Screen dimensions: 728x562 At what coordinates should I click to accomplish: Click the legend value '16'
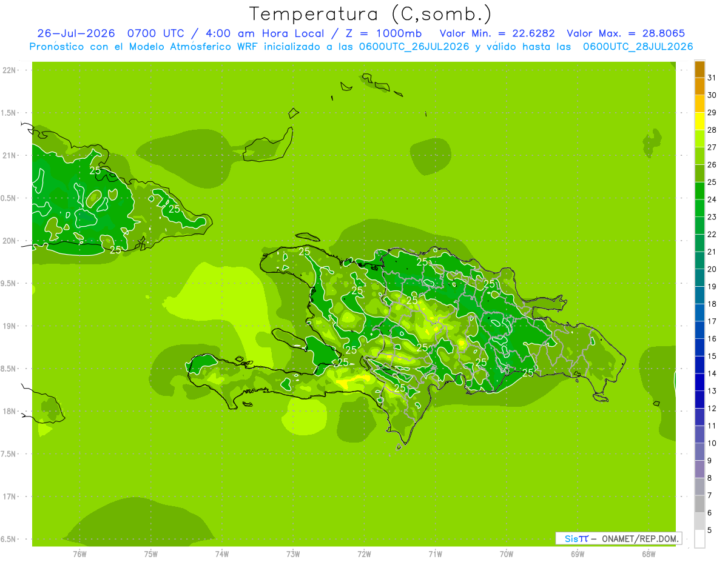coord(712,339)
